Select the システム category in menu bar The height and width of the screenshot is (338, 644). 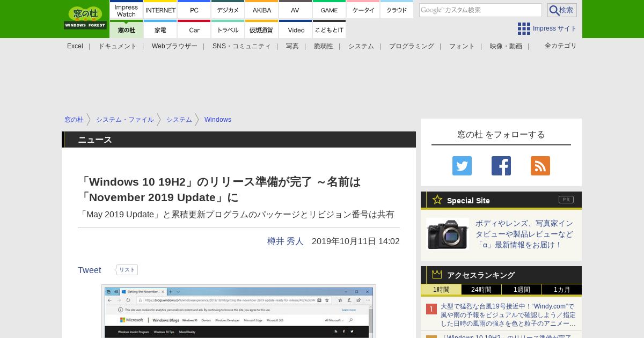click(x=361, y=46)
